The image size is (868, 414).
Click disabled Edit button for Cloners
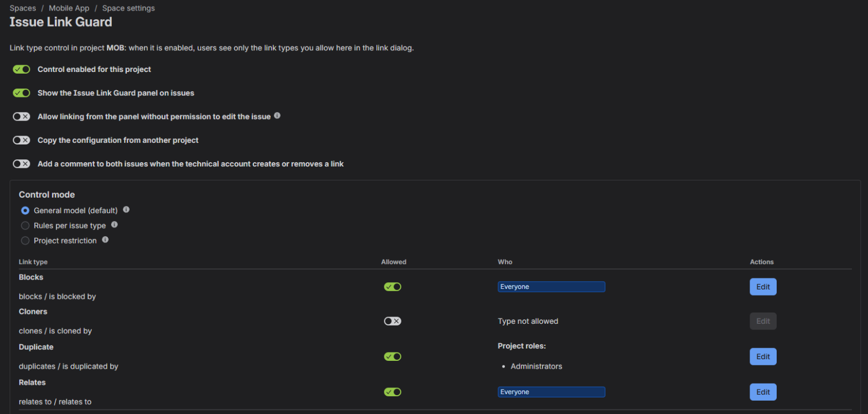click(x=763, y=321)
